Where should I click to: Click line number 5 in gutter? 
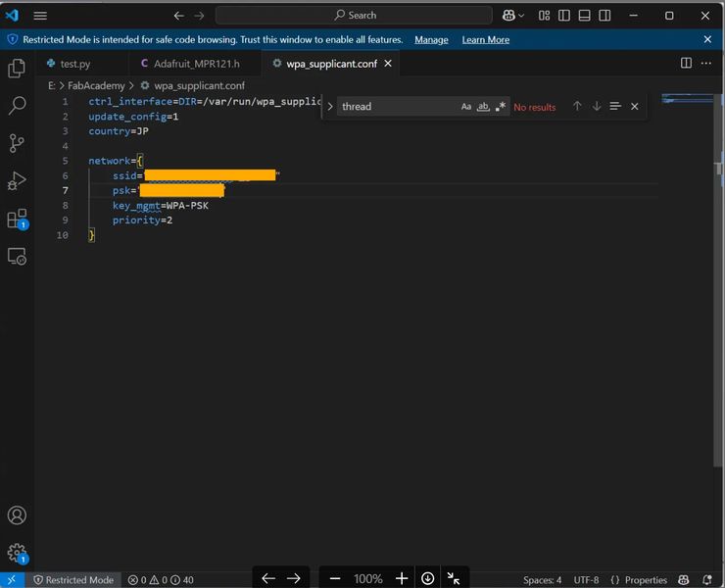pyautogui.click(x=66, y=161)
